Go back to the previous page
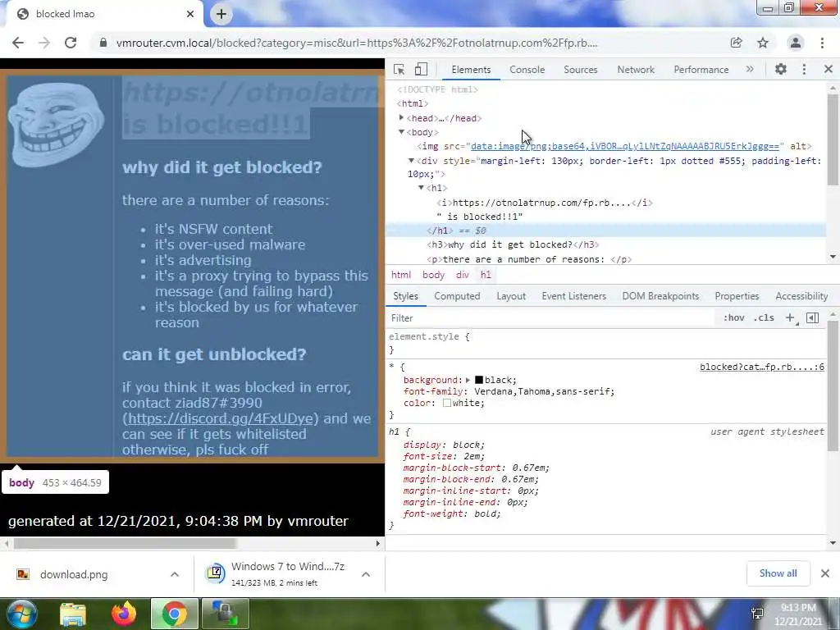Image resolution: width=840 pixels, height=630 pixels. [18, 43]
